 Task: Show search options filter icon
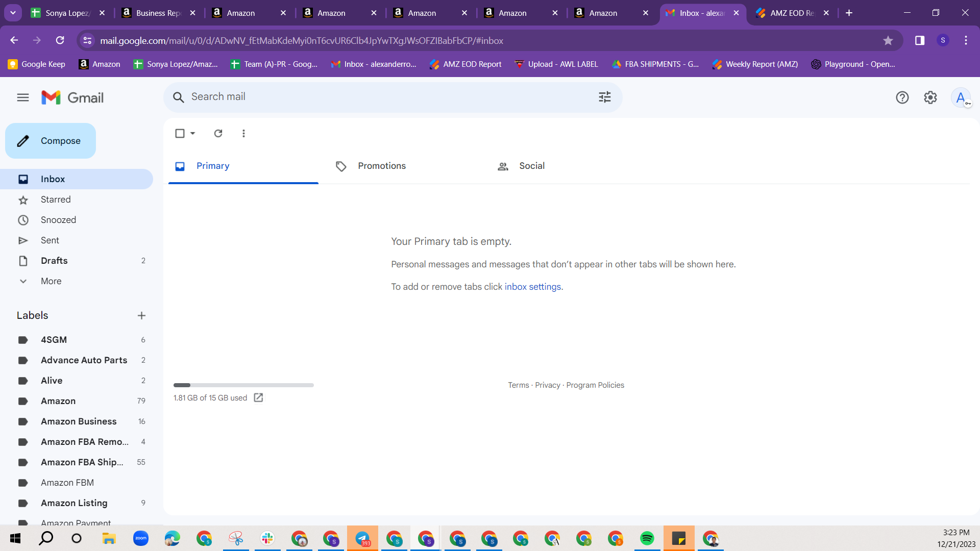(x=605, y=97)
